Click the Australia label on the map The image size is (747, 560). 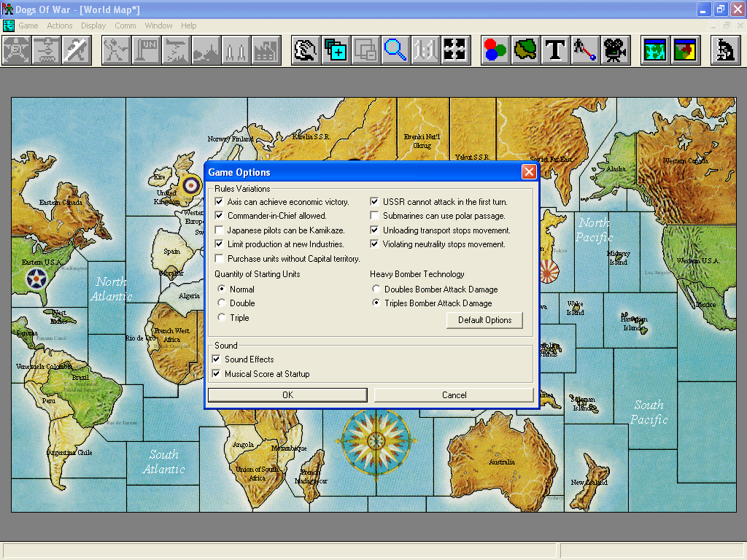point(502,462)
